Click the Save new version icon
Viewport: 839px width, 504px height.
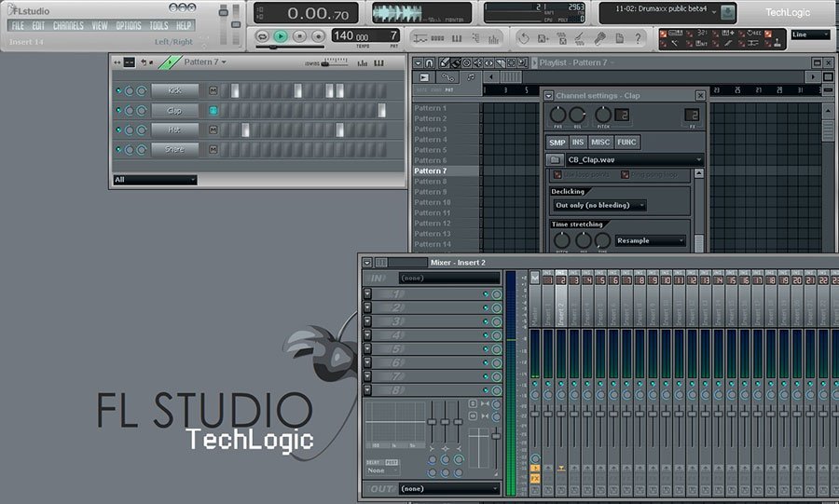[x=543, y=38]
